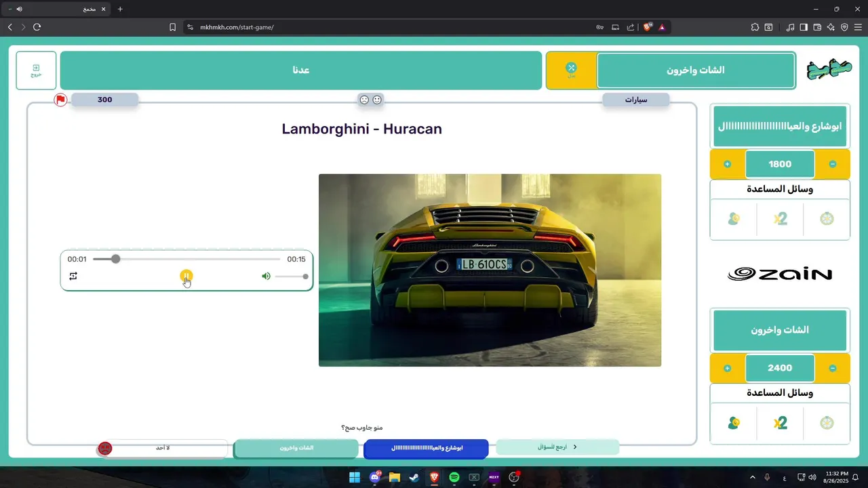Open the browser music playlist icon

790,27
